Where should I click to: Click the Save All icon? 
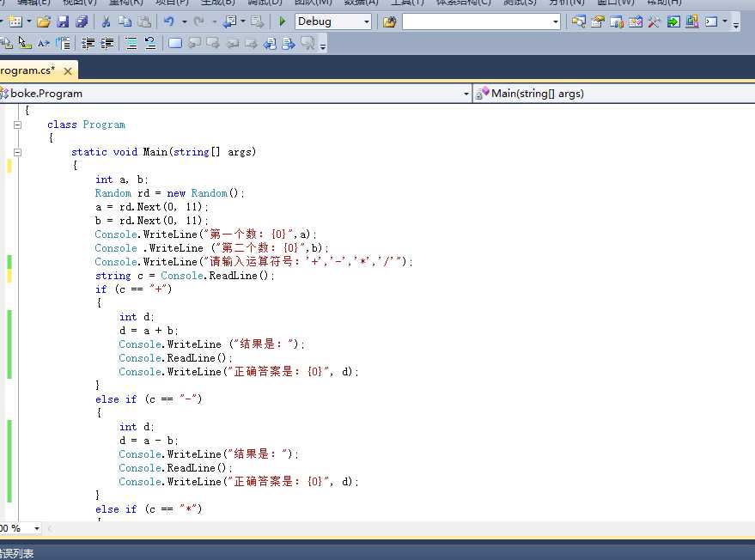[x=82, y=21]
